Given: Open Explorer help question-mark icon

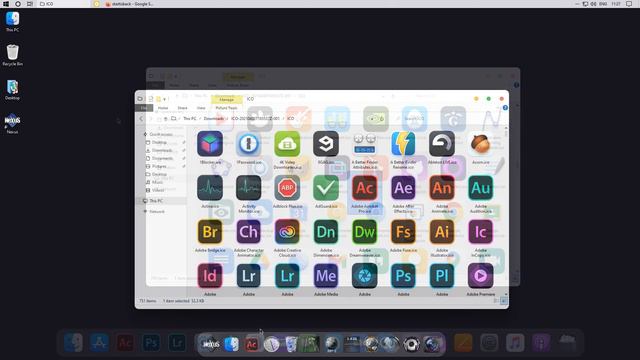Looking at the screenshot, I should pos(505,108).
